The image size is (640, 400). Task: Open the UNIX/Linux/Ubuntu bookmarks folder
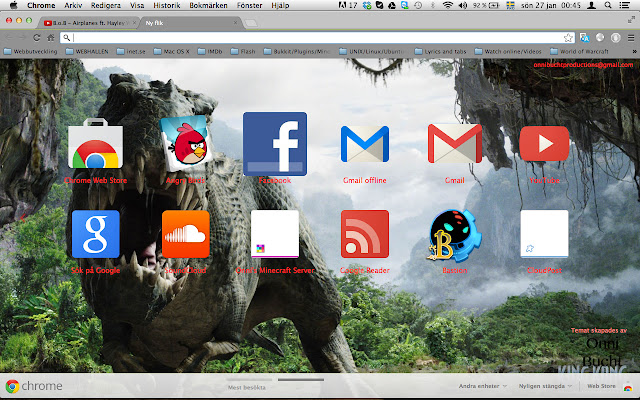click(372, 51)
